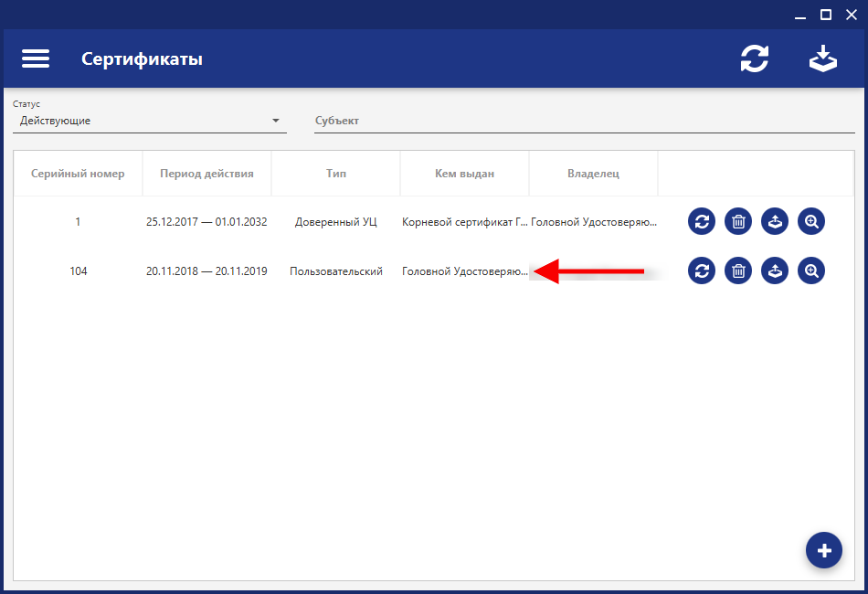Delete the certificate with serial number 104
Screen dimensions: 868x594
click(x=738, y=270)
